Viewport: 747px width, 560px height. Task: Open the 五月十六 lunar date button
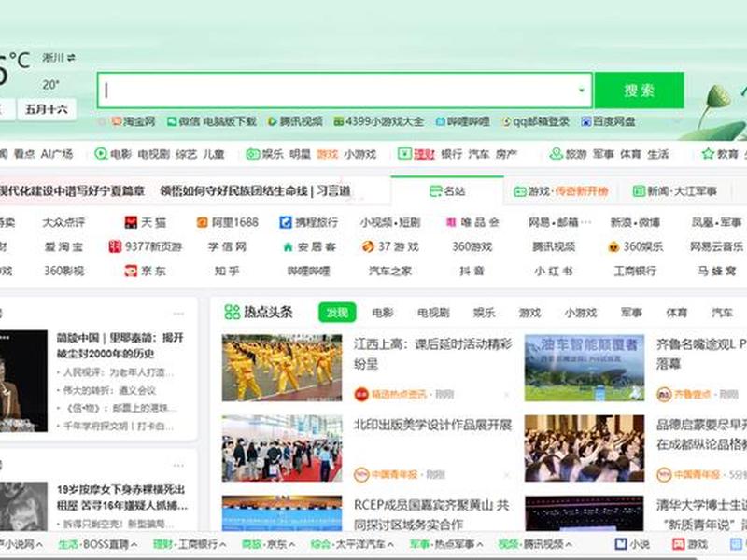point(46,109)
